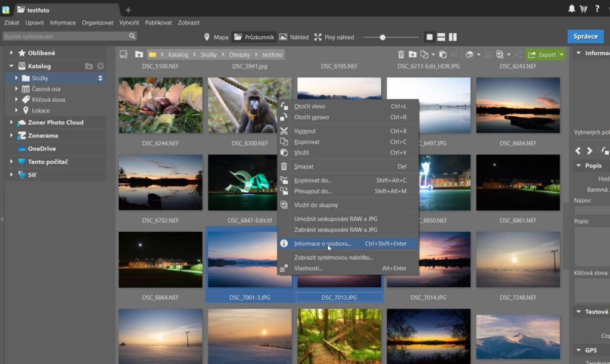Expand the Složky tree node
Screen dimensions: 610x364
tap(16, 78)
